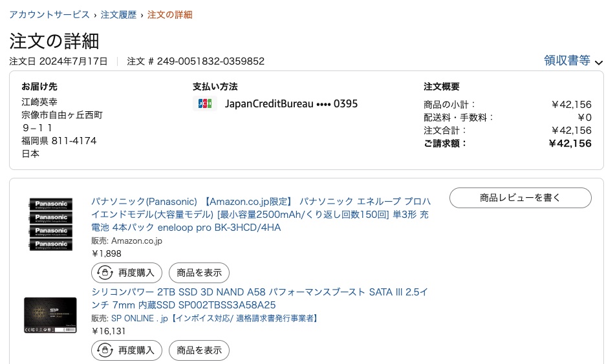Screen dimensions: 615x364
Task: Click the buy-again icon for the eneloop batteries
Action: [105, 273]
